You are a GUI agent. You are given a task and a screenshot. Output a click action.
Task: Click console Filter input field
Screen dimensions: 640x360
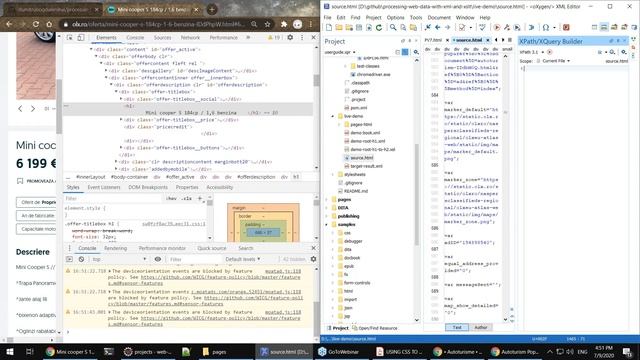click(194, 259)
